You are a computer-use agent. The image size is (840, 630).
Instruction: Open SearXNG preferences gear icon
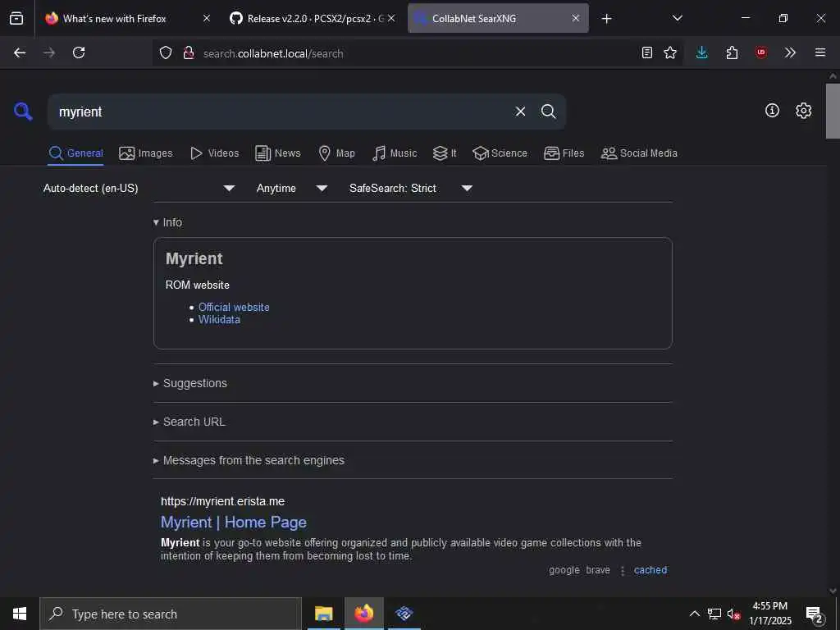(804, 111)
